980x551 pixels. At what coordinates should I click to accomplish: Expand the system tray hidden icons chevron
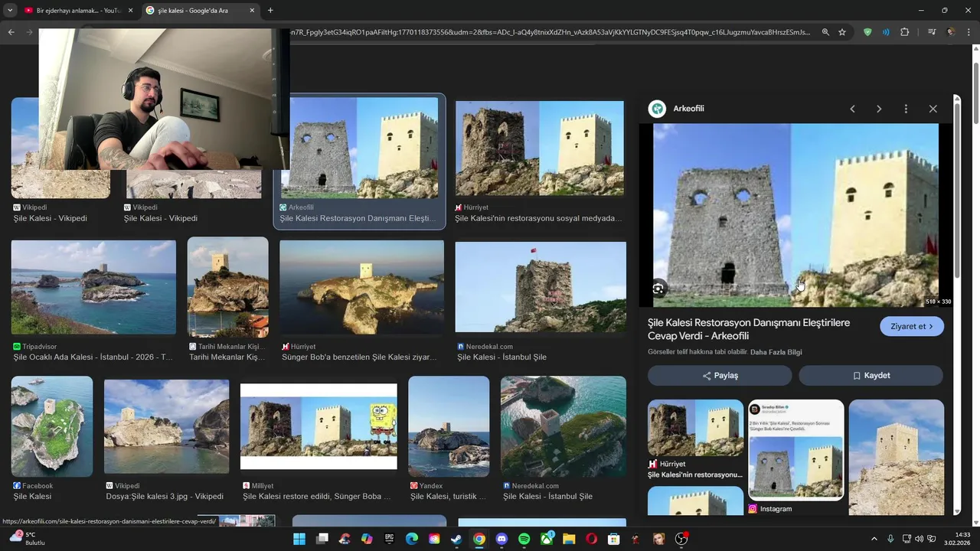(x=874, y=540)
